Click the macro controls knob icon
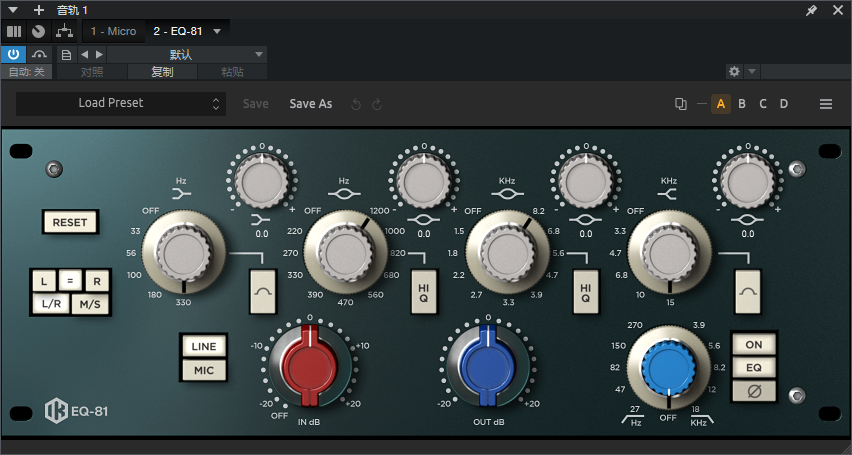Viewport: 852px width, 455px height. 38,31
